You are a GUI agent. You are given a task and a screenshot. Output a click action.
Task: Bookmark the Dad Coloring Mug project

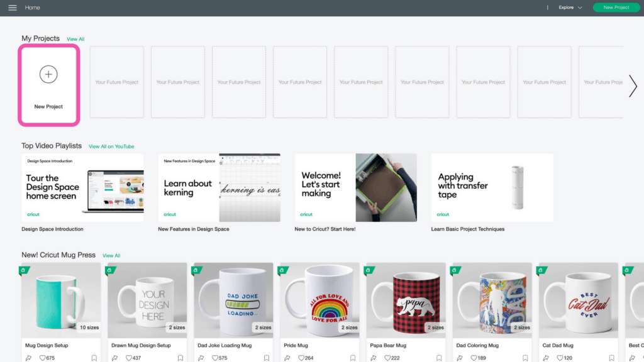point(525,358)
